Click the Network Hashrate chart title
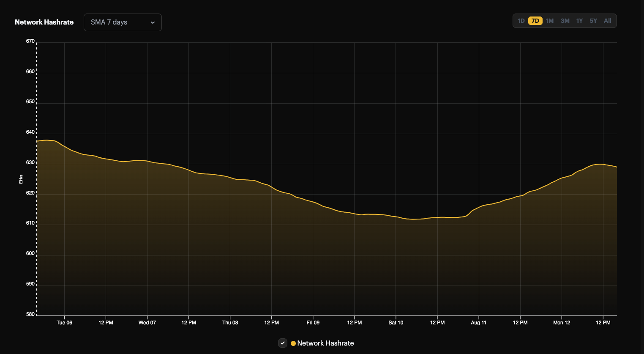Image resolution: width=644 pixels, height=354 pixels. 44,22
